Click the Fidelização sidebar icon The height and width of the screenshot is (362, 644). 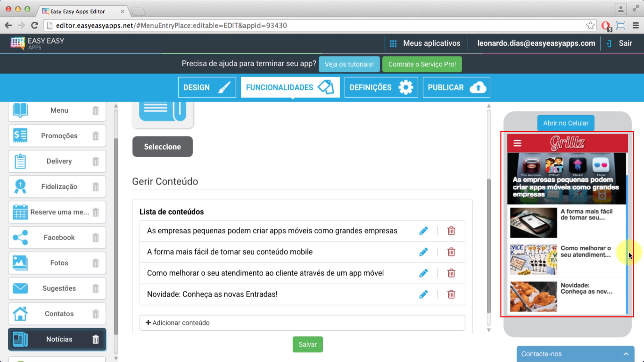pos(19,186)
